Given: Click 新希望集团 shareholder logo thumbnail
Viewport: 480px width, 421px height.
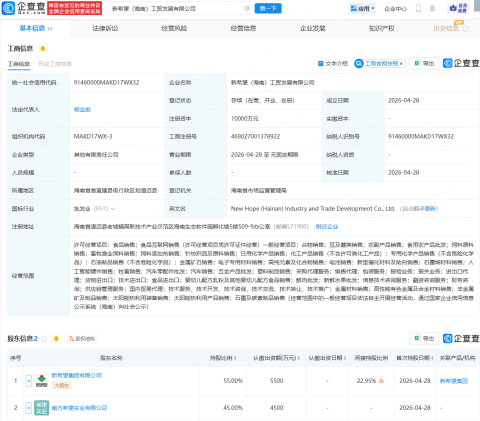Looking at the screenshot, I should pos(42,381).
